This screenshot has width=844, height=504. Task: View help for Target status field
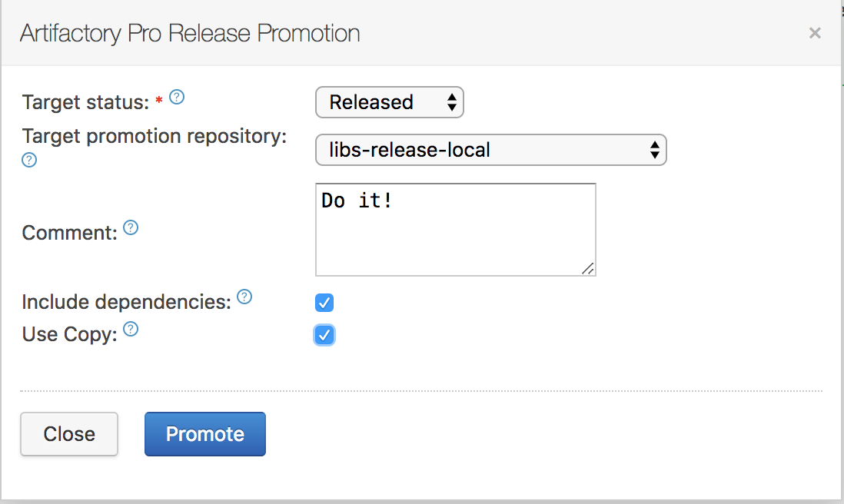(x=177, y=98)
